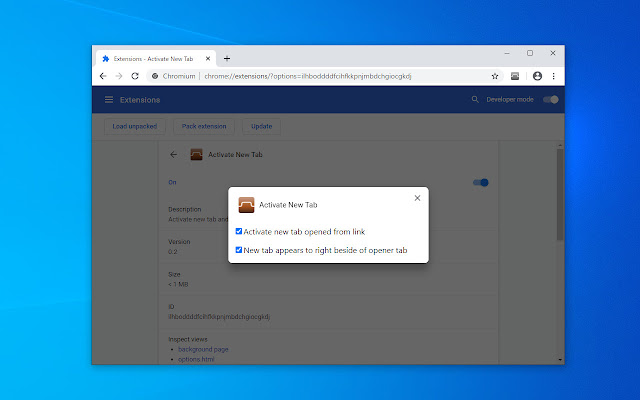Open the options.html inspect link
This screenshot has height=400, width=640.
click(196, 359)
